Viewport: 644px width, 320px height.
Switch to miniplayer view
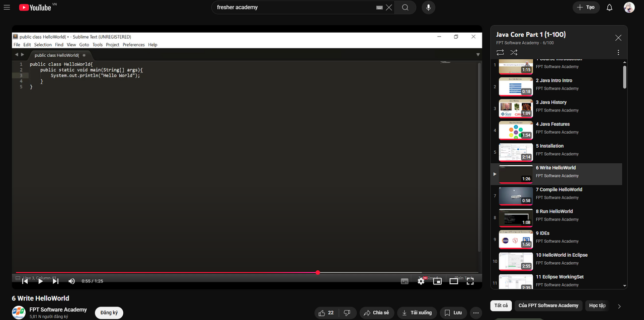[437, 281]
